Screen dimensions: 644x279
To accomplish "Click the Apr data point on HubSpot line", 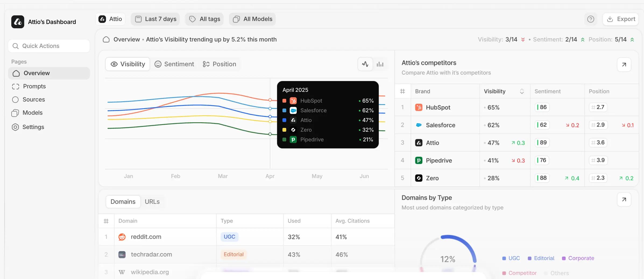I will pos(270,100).
